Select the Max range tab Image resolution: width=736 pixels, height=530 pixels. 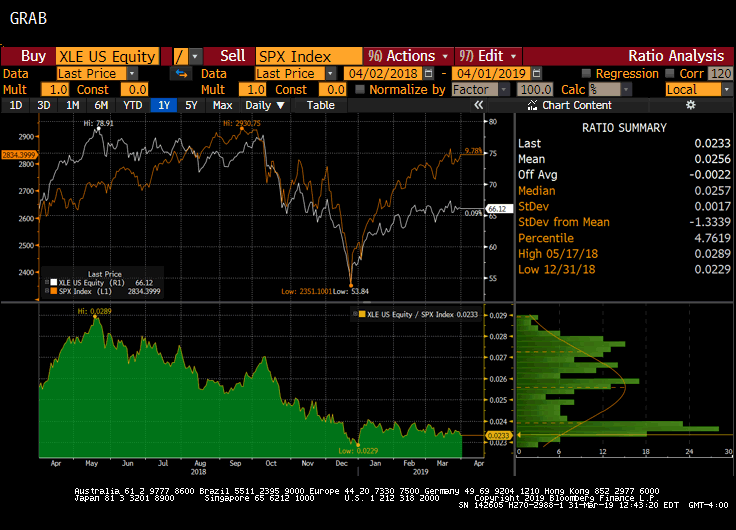coord(222,105)
